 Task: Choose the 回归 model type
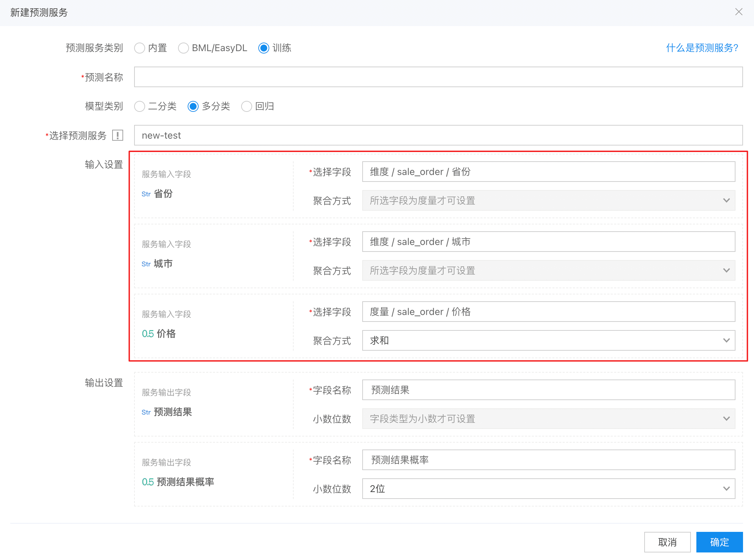click(247, 106)
